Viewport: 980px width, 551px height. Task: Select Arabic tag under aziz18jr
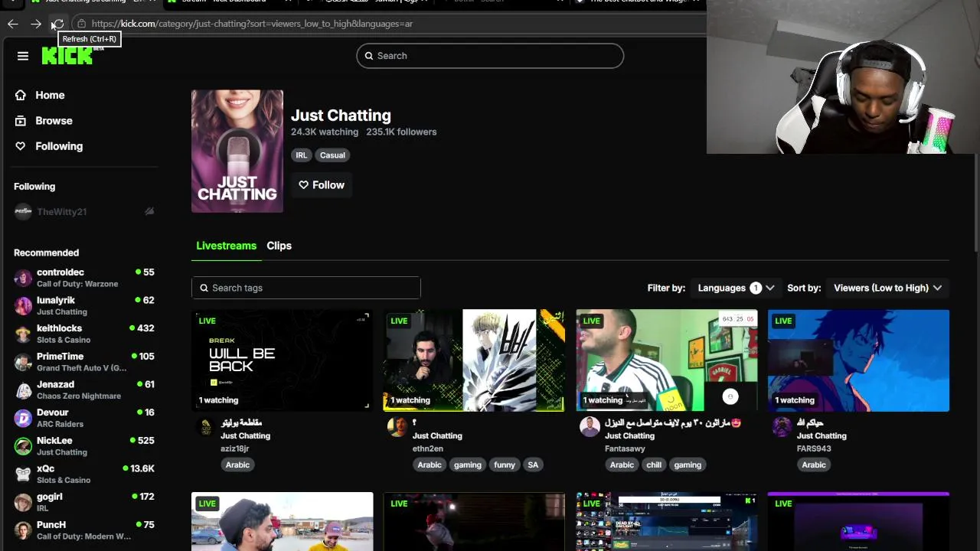(x=237, y=465)
